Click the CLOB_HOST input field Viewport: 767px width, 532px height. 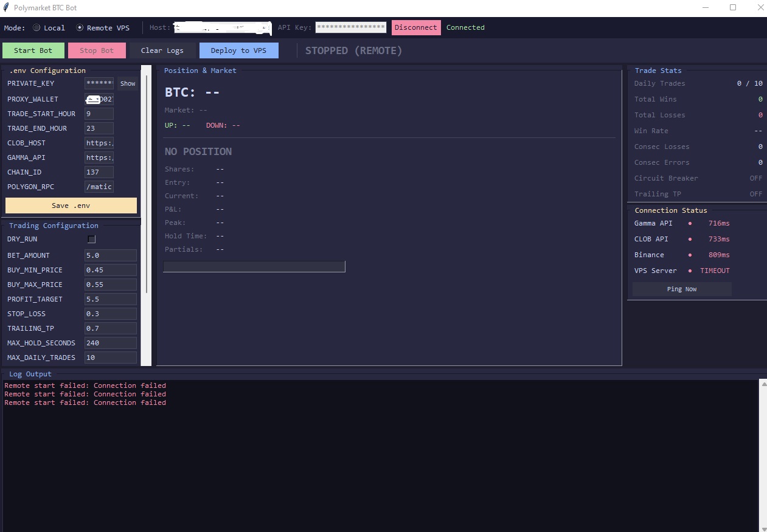pyautogui.click(x=99, y=143)
